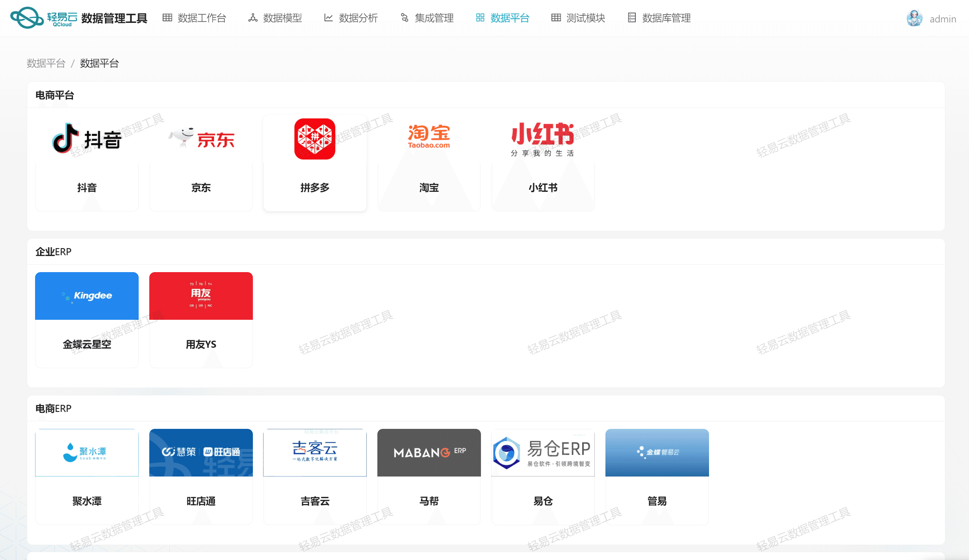Open the 京东 card label

[x=201, y=188]
